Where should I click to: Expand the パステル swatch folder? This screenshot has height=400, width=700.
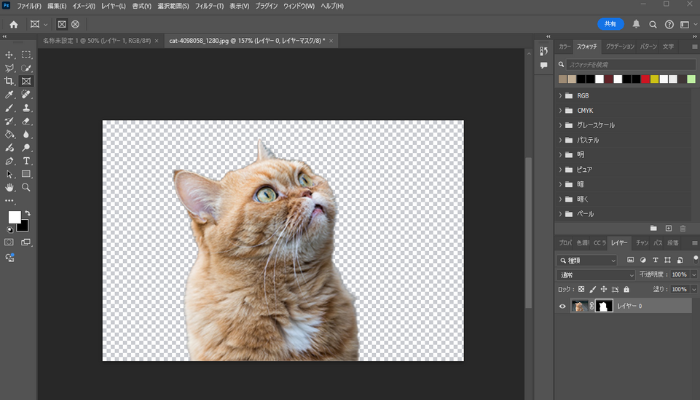[x=560, y=140]
